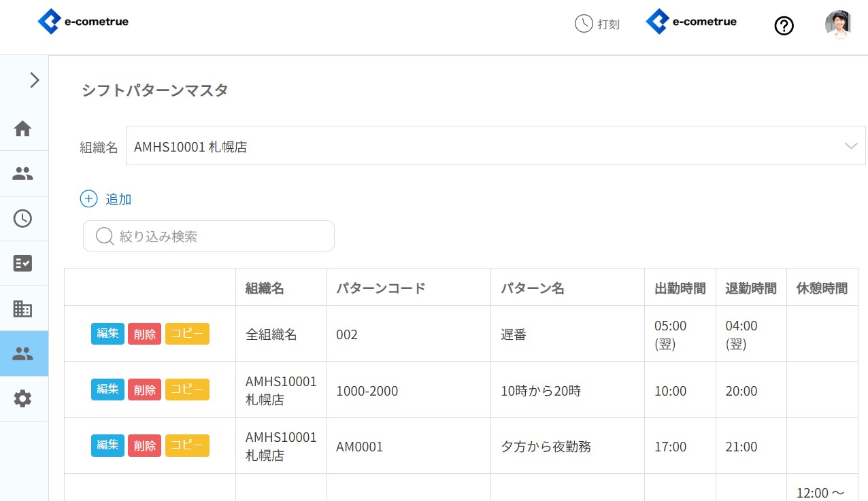The image size is (868, 501).
Task: Expand the sidebar with chevron arrow
Action: [x=35, y=80]
